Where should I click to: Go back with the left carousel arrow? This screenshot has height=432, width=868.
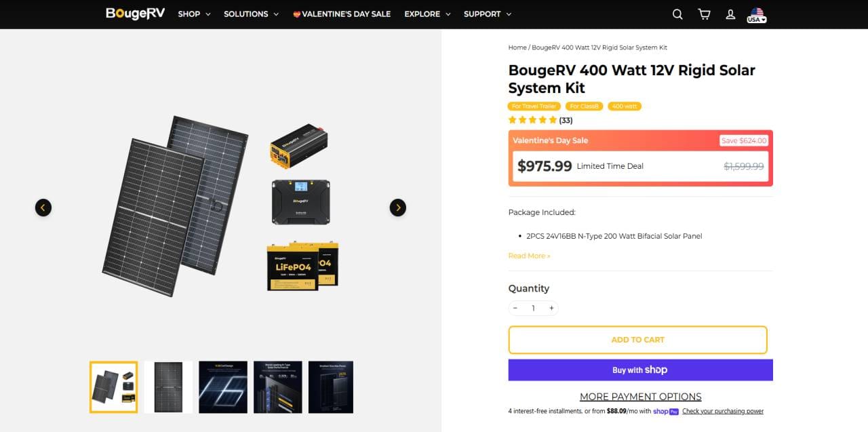click(43, 208)
